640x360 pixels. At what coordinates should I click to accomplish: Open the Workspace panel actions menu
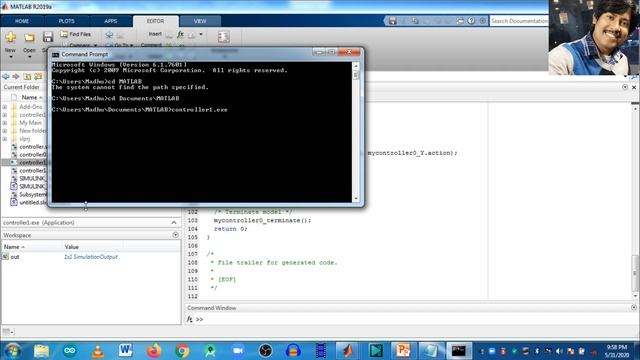point(176,235)
